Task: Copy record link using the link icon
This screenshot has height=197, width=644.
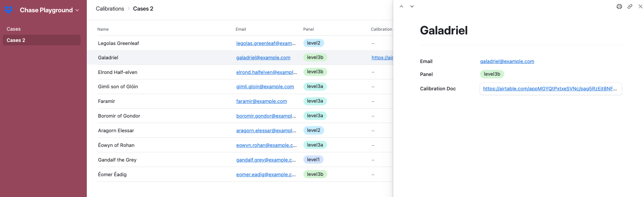Action: [630, 6]
